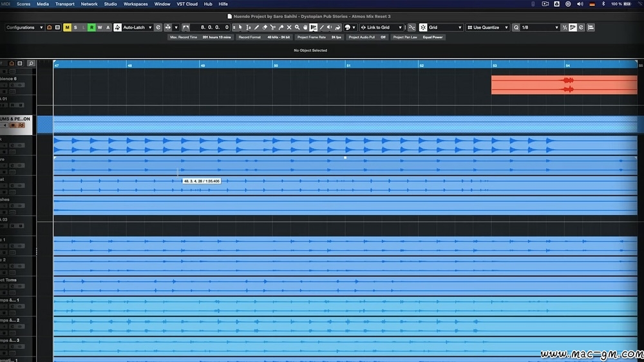Select the highlighted flag tool next to hand
The width and height of the screenshot is (644, 362).
pyautogui.click(x=314, y=28)
